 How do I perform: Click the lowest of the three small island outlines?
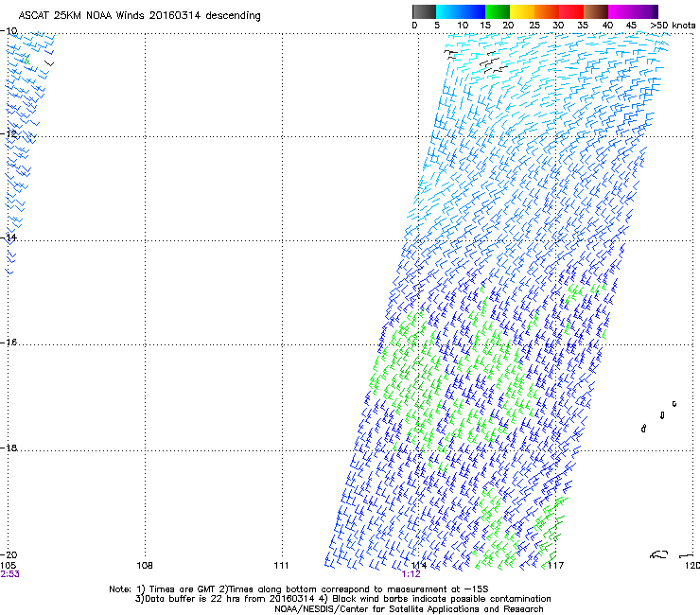[643, 429]
